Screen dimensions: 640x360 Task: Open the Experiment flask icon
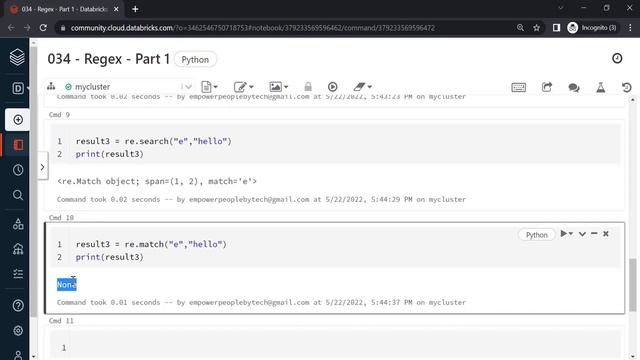(600, 87)
